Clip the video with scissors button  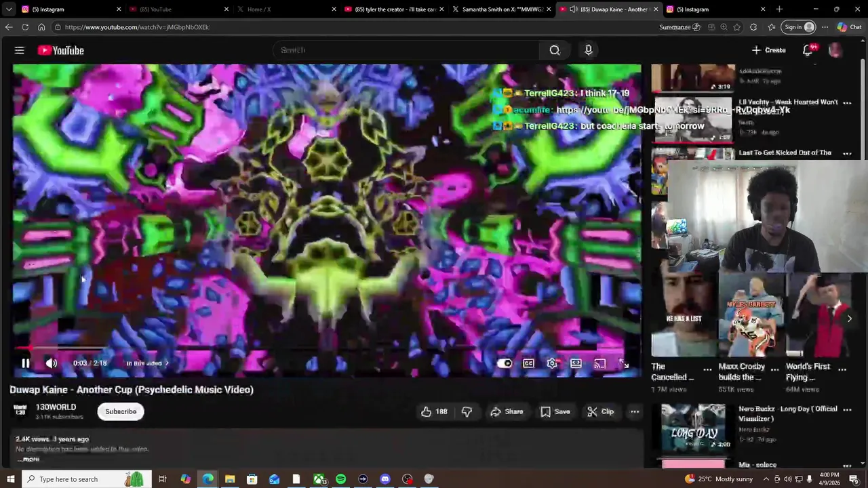click(x=600, y=411)
